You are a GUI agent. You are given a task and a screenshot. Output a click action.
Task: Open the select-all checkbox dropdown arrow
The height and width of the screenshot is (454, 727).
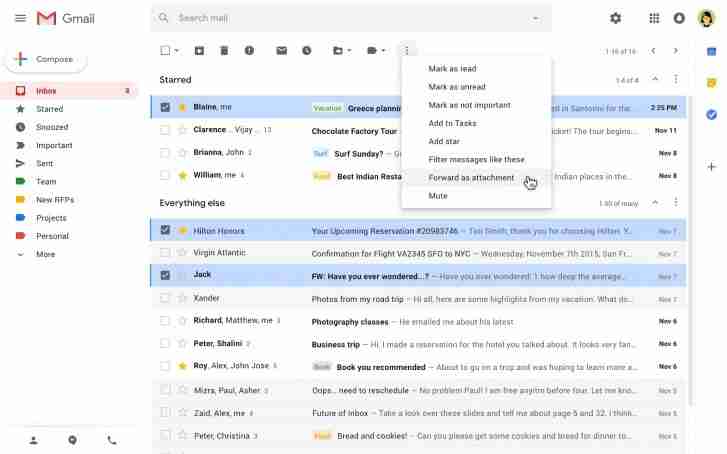[x=177, y=51]
